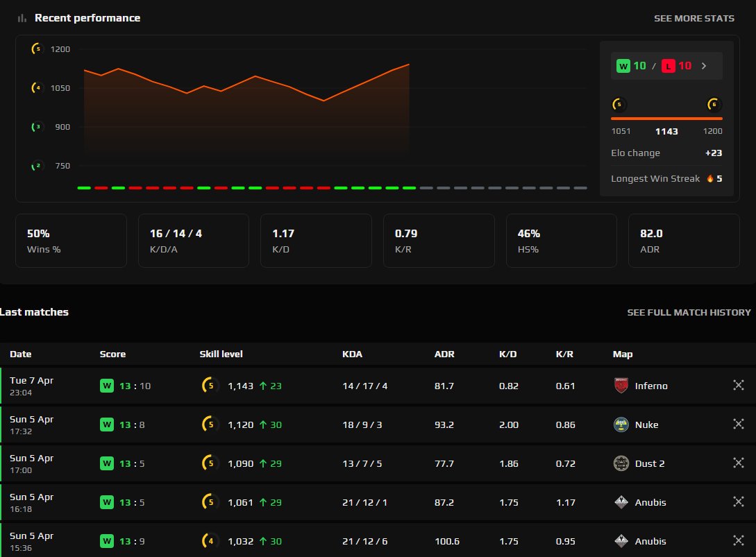Click crossed-swords icon on 16:18 Anubis row
Image resolution: width=756 pixels, height=557 pixels.
pos(738,502)
